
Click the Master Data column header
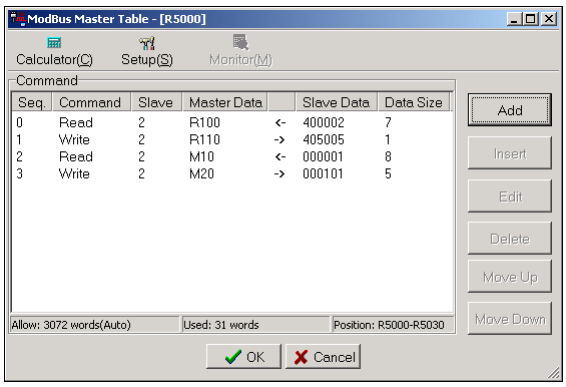(225, 102)
